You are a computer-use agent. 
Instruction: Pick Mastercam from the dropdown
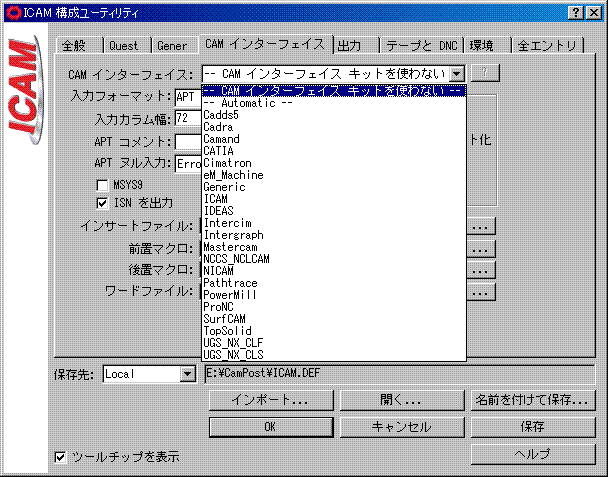(334, 247)
